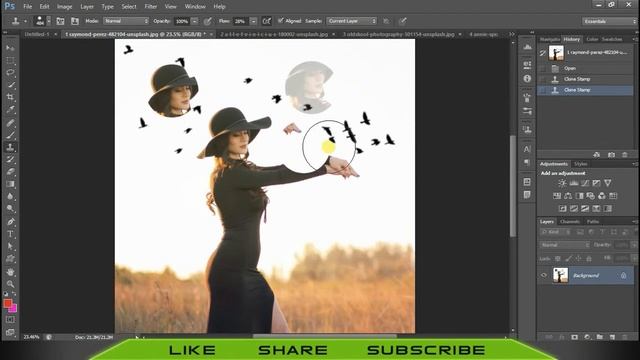
Task: Select the Gradient tool
Action: 10,184
